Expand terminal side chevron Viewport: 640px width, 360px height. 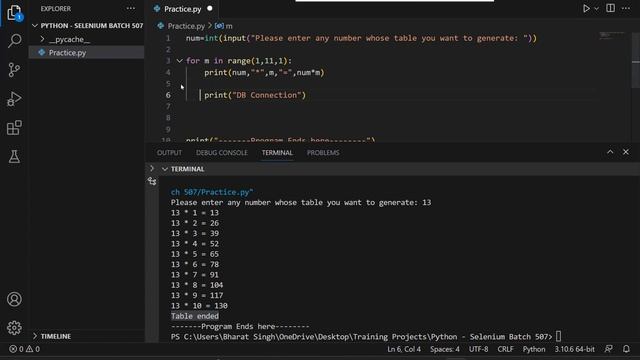[x=152, y=168]
